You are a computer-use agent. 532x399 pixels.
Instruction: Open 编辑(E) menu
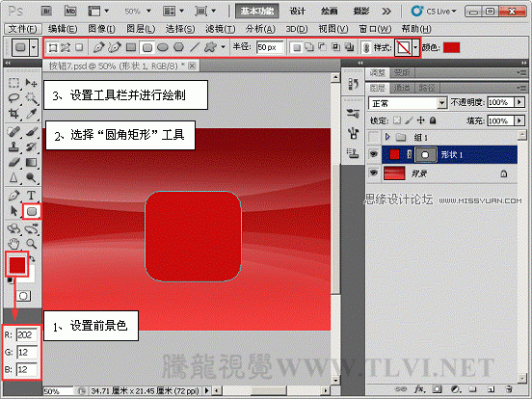[63, 29]
